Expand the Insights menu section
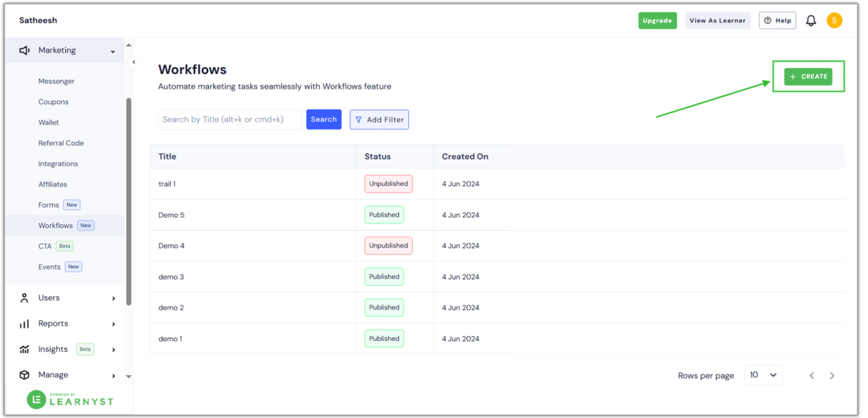Screen dimensions: 868x418 pyautogui.click(x=114, y=350)
